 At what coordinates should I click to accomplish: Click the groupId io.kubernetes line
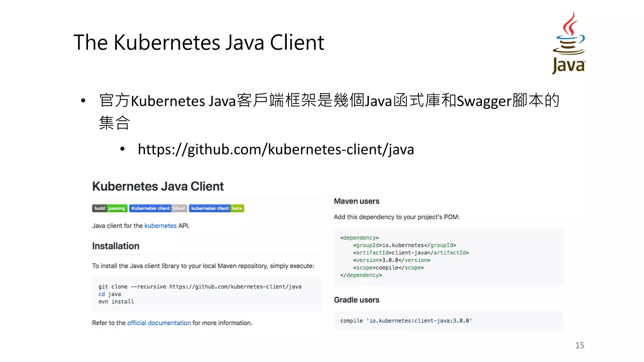[x=404, y=245]
